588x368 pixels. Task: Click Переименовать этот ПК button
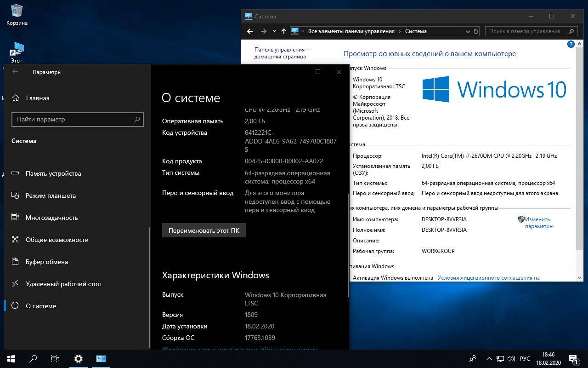pos(204,230)
